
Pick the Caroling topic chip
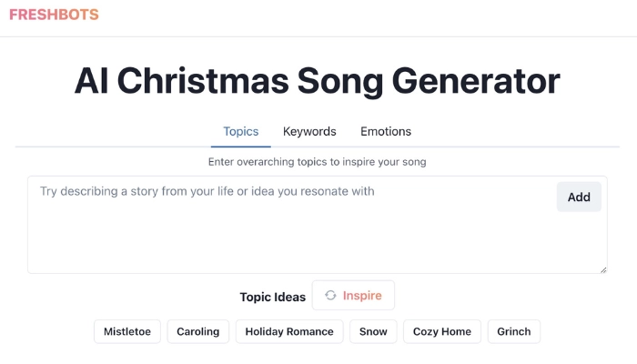click(198, 332)
